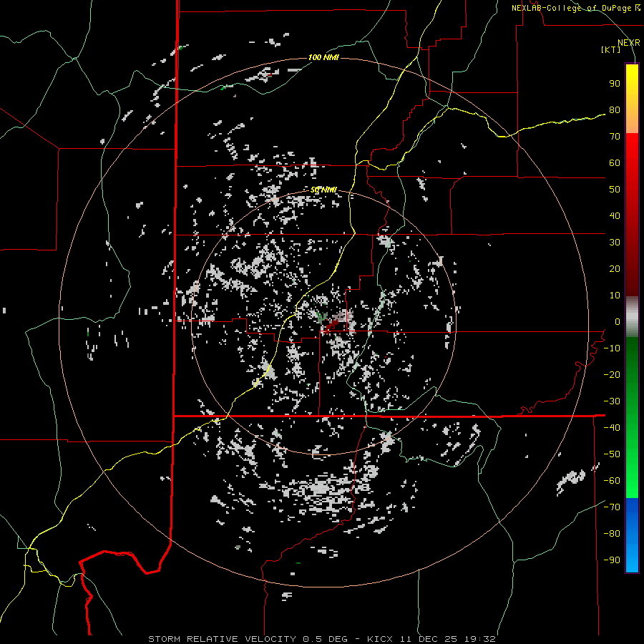Click the 50 NMI range ring label
Screen dimensions: 644x644
point(323,190)
